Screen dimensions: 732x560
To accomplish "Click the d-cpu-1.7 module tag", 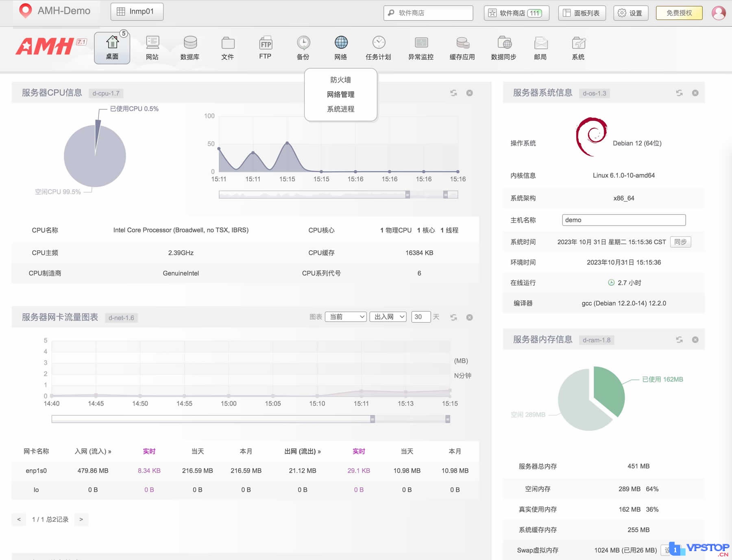I will point(106,93).
